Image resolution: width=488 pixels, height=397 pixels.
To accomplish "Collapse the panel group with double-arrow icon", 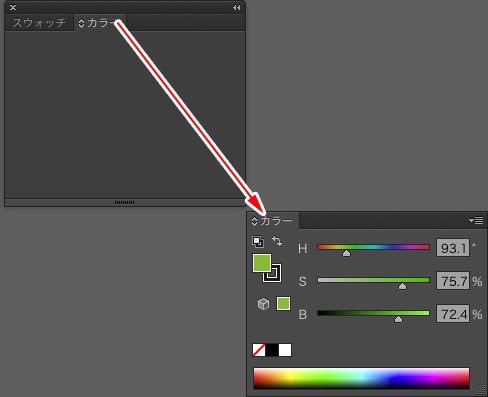I will coord(236,7).
